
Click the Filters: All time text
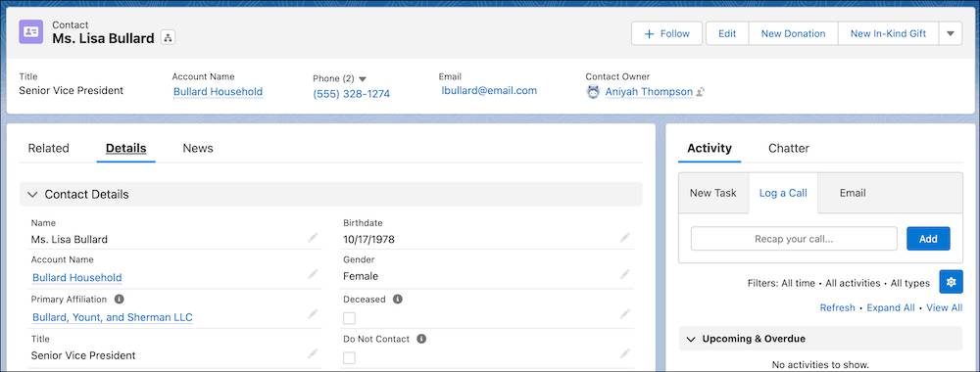coord(781,283)
